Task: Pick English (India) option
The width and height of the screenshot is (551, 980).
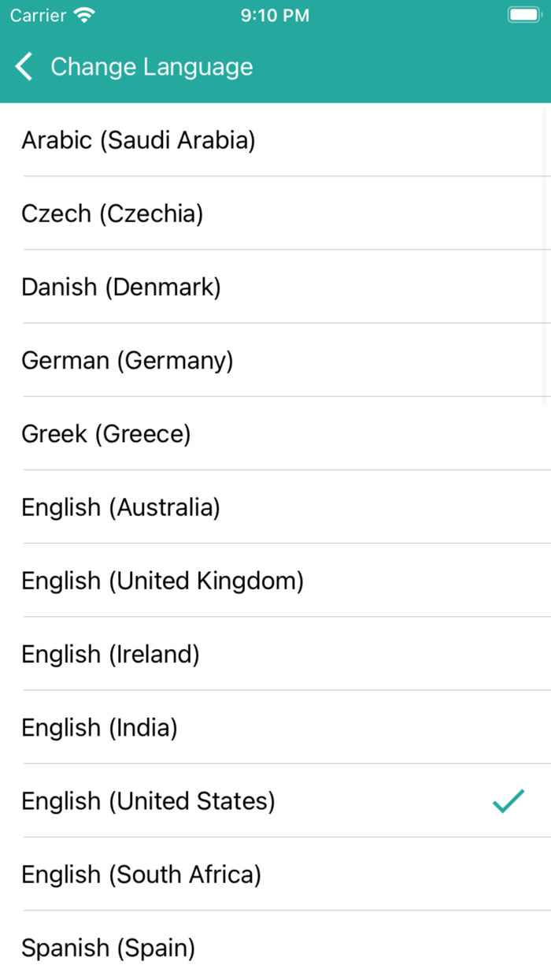Action: point(100,727)
